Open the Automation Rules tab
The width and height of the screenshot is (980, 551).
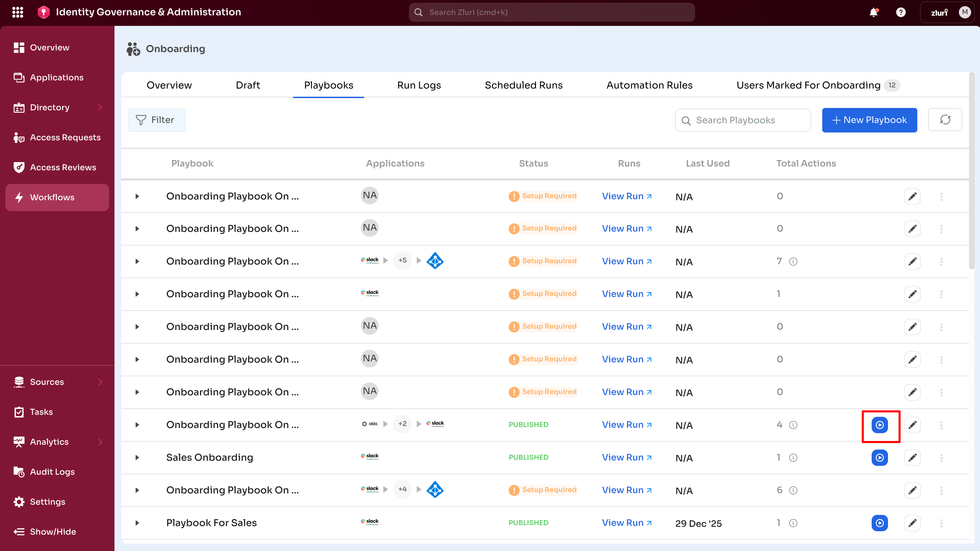[x=649, y=85]
